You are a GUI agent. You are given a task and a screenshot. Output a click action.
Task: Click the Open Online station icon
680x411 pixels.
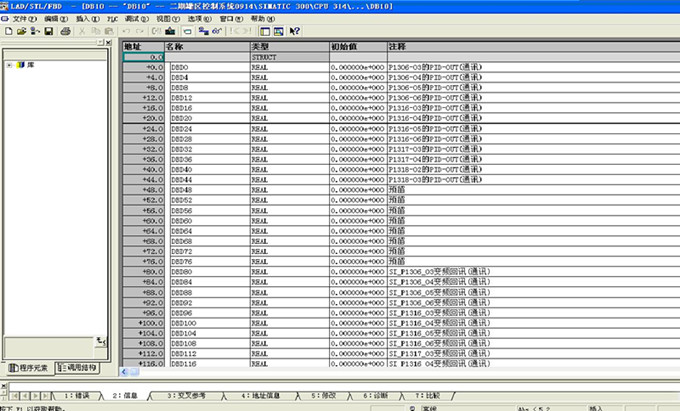(35, 31)
